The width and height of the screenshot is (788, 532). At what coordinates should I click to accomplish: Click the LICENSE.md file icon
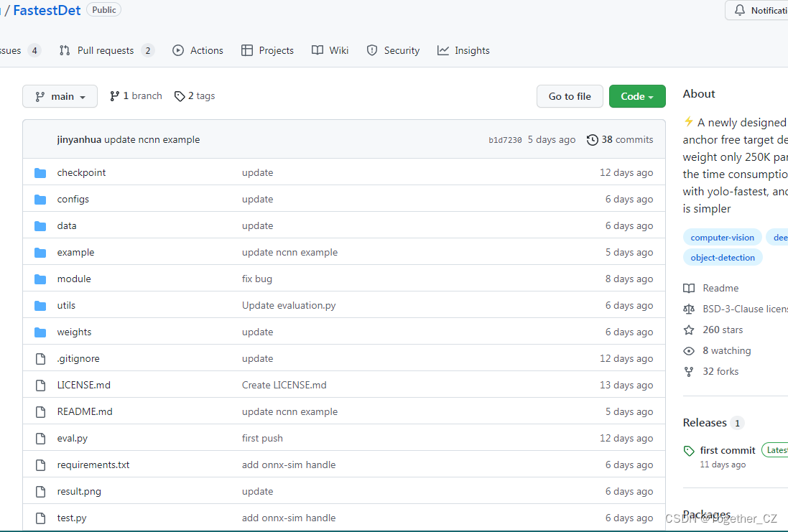click(x=41, y=386)
